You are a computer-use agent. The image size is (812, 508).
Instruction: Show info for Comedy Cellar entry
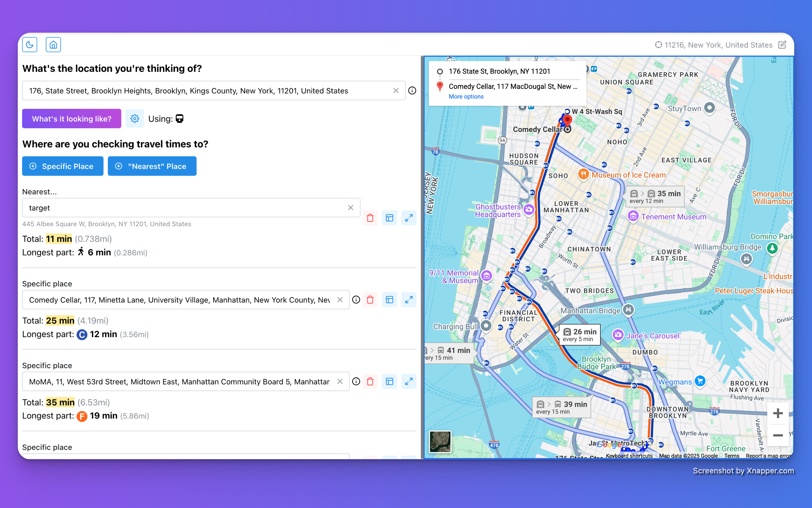pyautogui.click(x=356, y=300)
